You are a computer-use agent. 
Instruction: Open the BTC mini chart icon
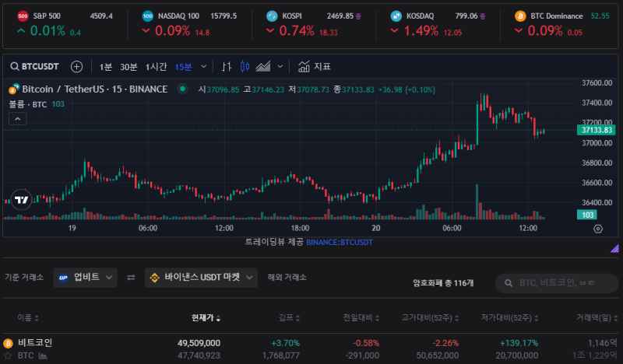click(43, 355)
